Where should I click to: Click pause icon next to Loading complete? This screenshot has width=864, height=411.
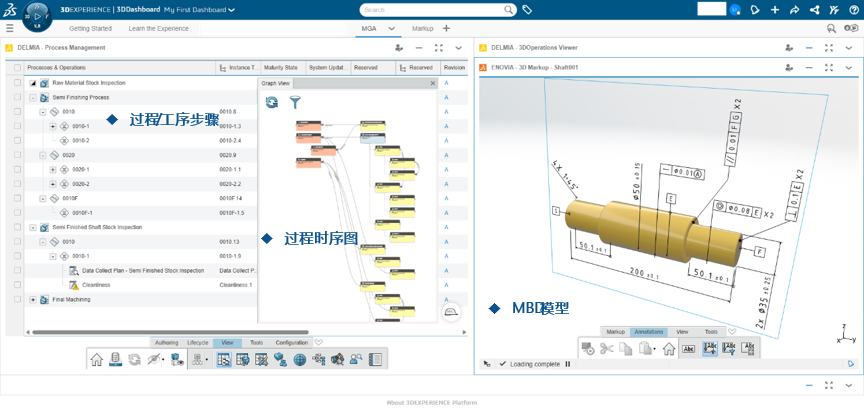568,364
